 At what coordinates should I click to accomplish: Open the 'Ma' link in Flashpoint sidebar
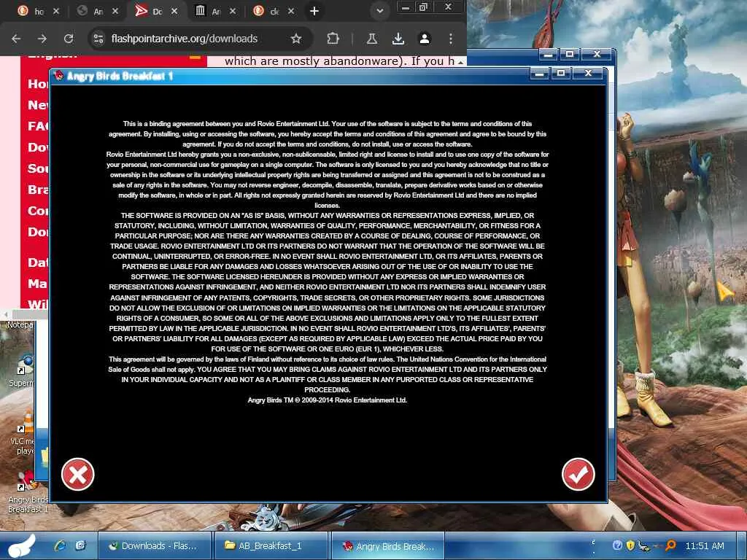(38, 284)
